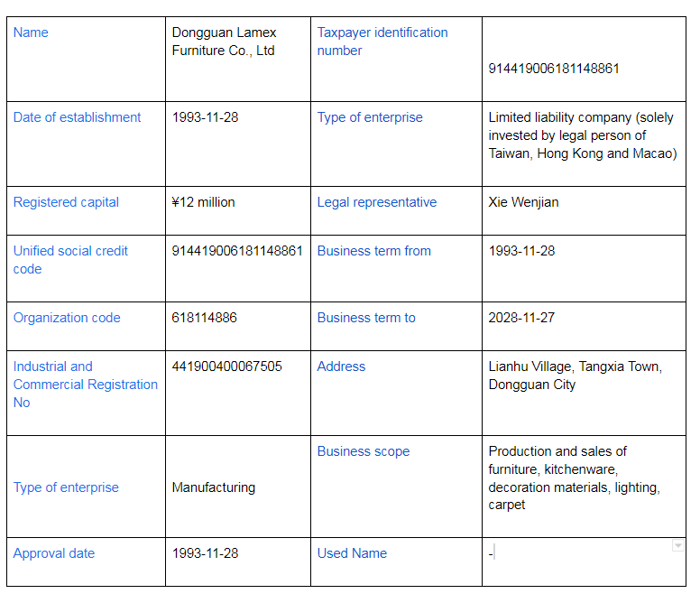Click 'Date of establishment' label
Image resolution: width=700 pixels, height=603 pixels.
pos(77,117)
